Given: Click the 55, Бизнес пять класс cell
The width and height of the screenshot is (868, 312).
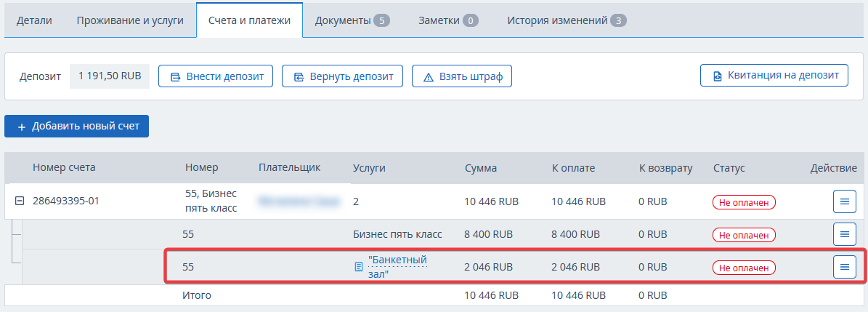Looking at the screenshot, I should pos(211,201).
